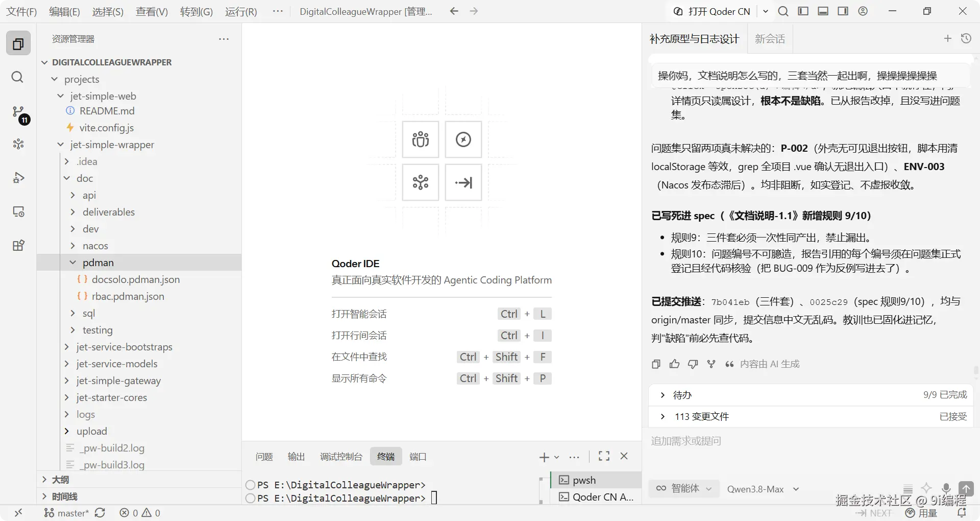Click the chat panel scrollbar thumb

[x=976, y=370]
